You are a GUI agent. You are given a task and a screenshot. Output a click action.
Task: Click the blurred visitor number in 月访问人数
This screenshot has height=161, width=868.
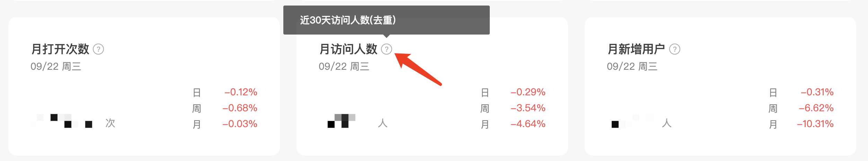coord(342,121)
